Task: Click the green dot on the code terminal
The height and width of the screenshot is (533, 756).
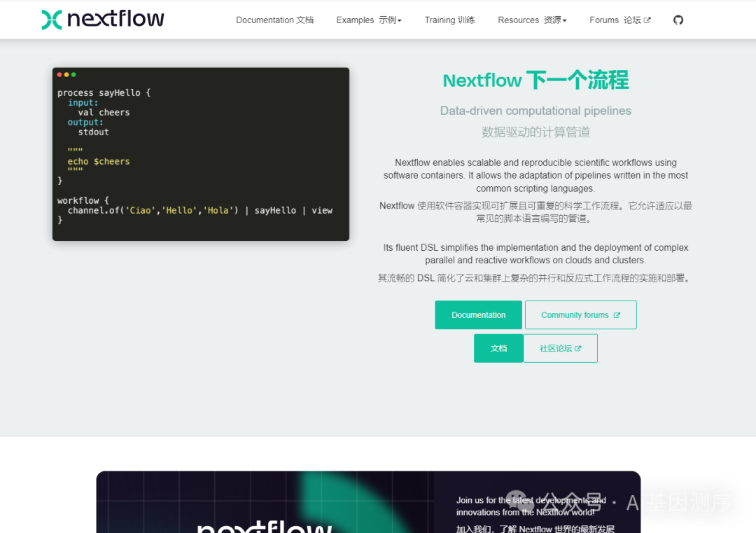Action: point(73,74)
